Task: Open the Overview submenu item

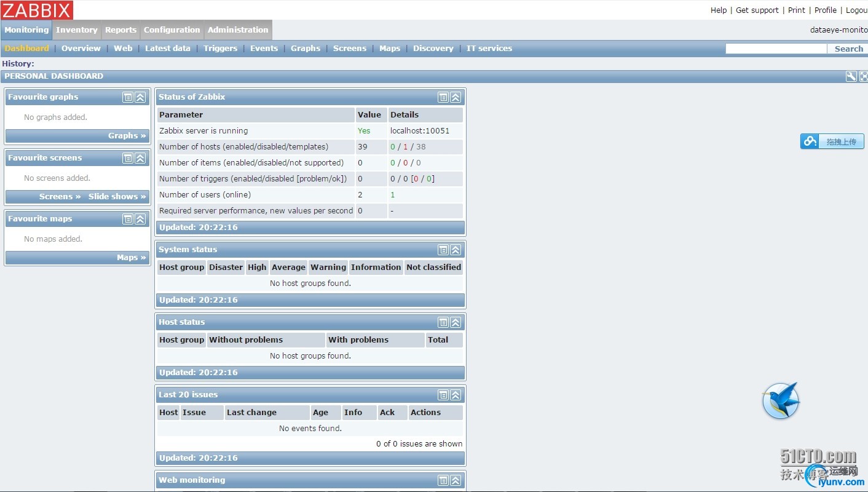Action: tap(81, 49)
